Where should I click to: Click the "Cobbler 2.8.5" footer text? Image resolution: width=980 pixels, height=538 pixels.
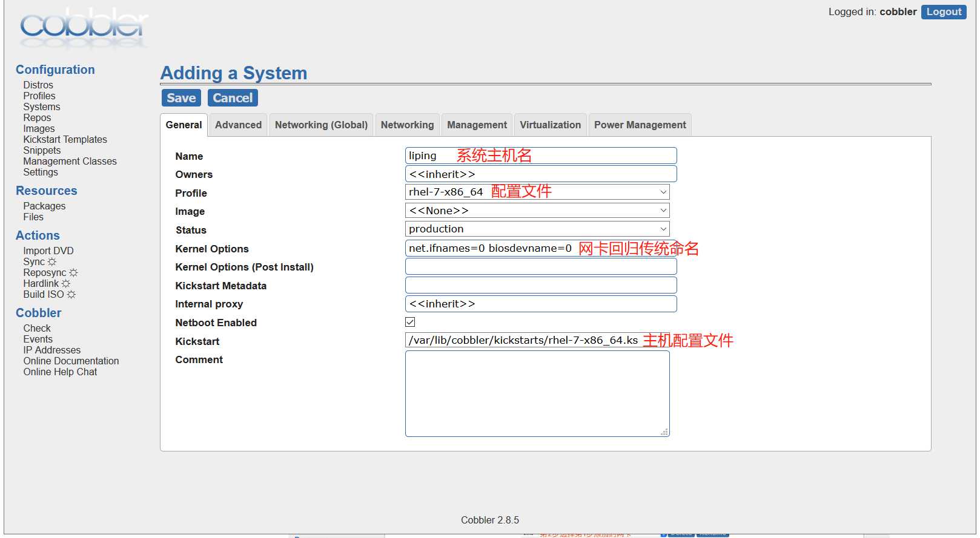(x=490, y=520)
